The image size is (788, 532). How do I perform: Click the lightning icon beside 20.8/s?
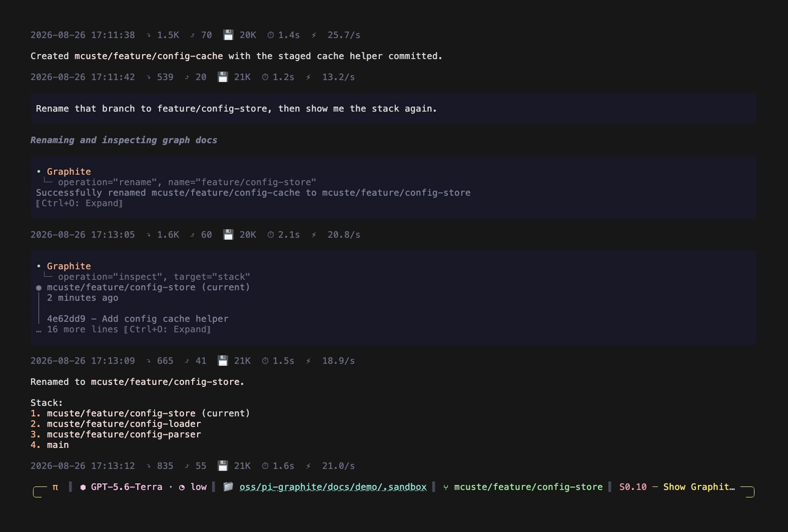coord(314,234)
